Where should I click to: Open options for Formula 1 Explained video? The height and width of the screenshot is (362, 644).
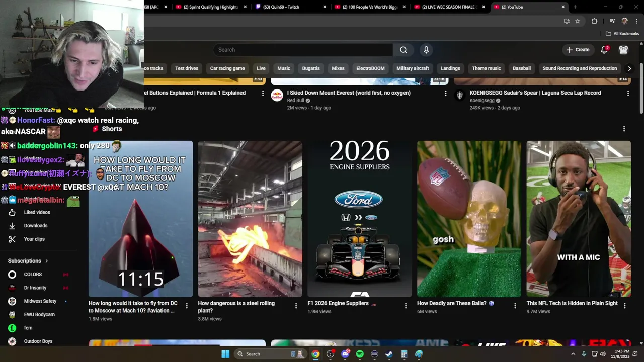coord(263,93)
